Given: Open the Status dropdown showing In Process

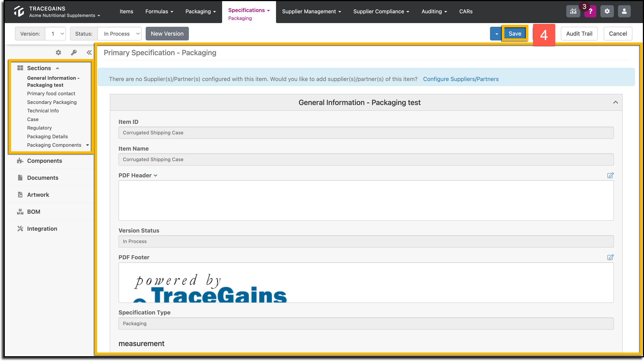Looking at the screenshot, I should pos(119,34).
